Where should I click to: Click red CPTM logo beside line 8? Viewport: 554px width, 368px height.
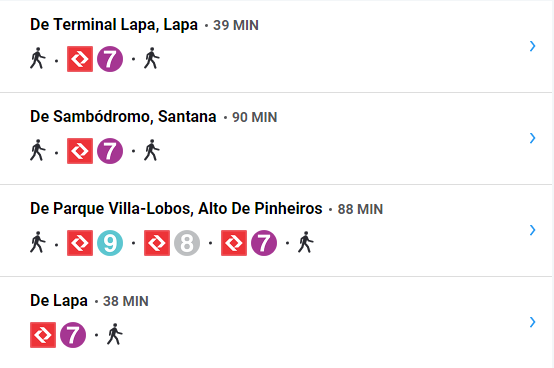coord(157,243)
